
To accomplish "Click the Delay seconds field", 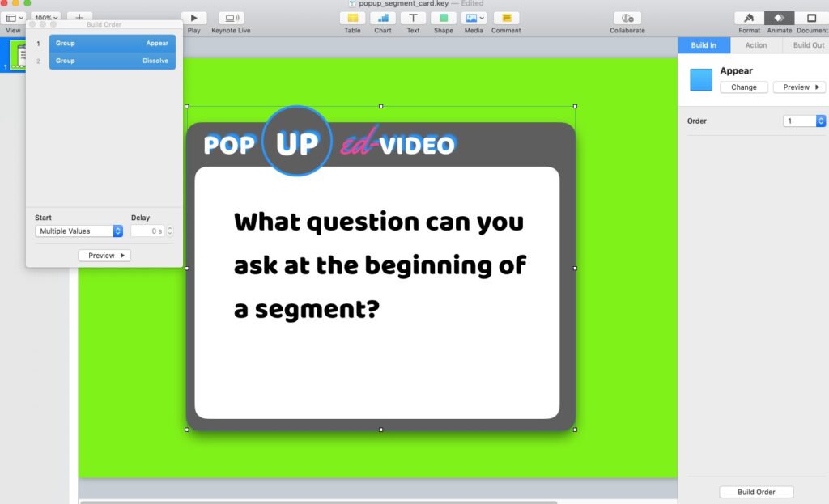I will 147,231.
